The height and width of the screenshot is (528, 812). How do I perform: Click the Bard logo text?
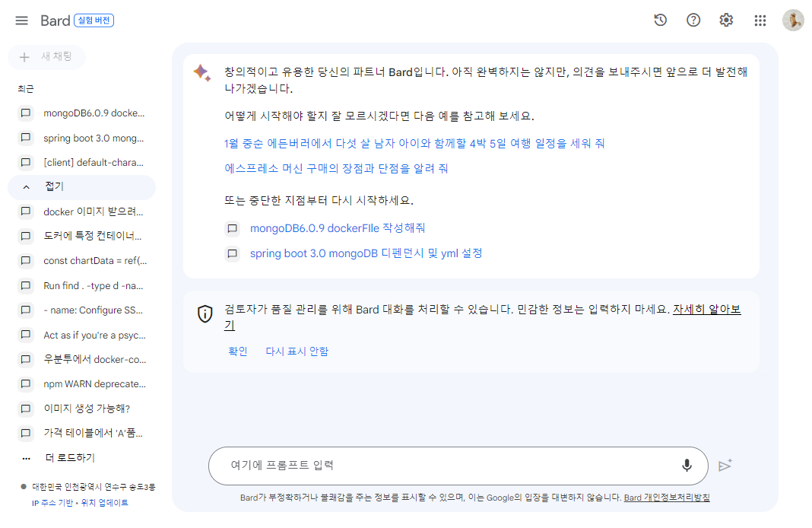tap(55, 21)
